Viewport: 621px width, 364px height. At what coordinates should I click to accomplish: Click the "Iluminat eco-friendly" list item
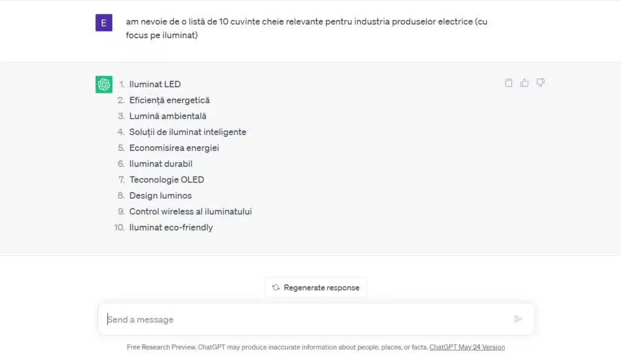[170, 227]
